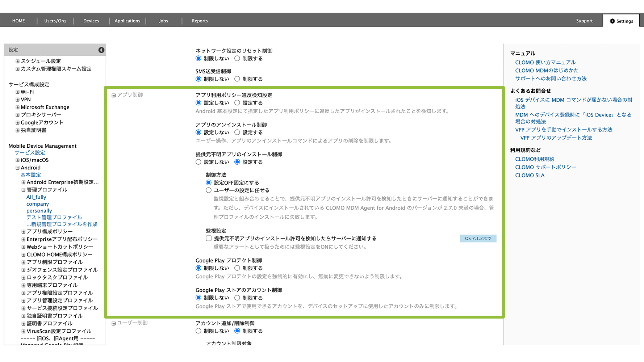Collapse the Android tree node
Viewport: 644px width, 362px height.
pos(17,168)
